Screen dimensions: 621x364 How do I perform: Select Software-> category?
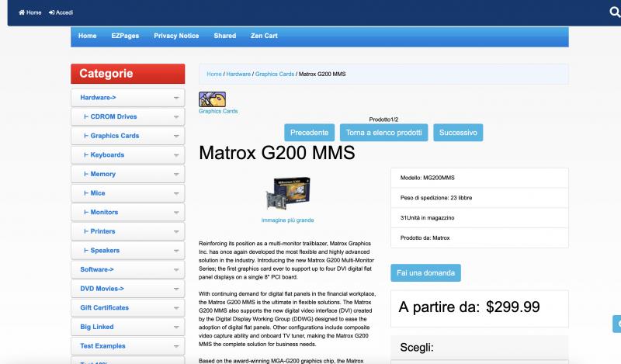[96, 269]
